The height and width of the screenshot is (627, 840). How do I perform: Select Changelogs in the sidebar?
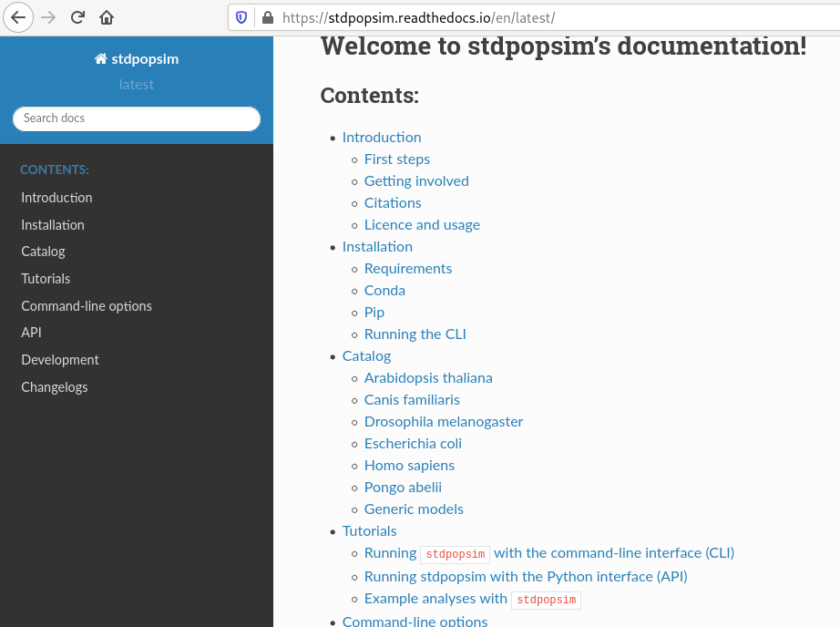pyautogui.click(x=54, y=387)
